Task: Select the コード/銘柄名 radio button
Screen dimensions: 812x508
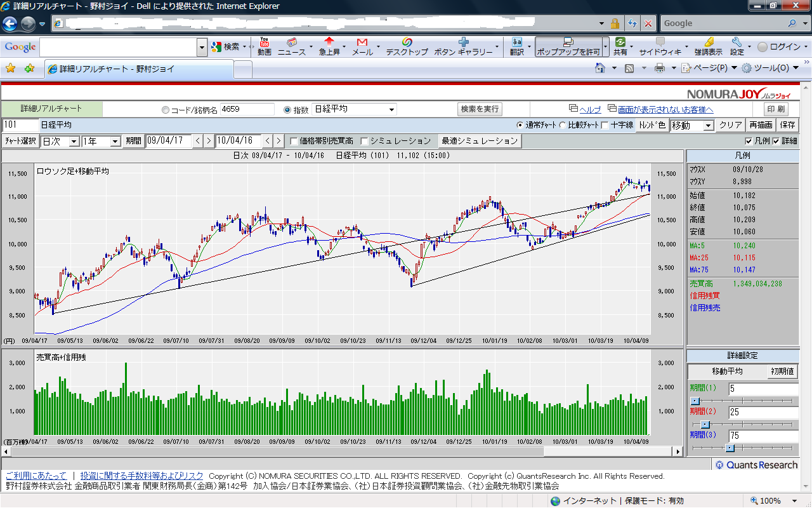Action: coord(166,110)
